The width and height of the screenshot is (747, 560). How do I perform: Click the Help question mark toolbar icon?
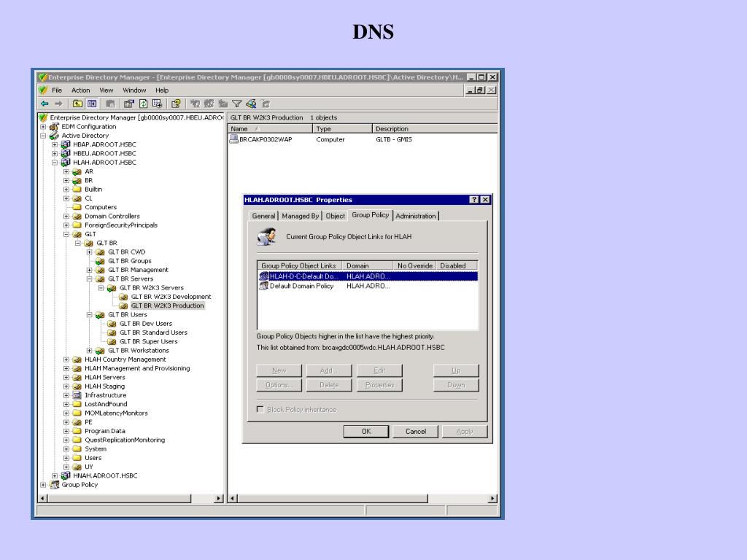pyautogui.click(x=176, y=104)
